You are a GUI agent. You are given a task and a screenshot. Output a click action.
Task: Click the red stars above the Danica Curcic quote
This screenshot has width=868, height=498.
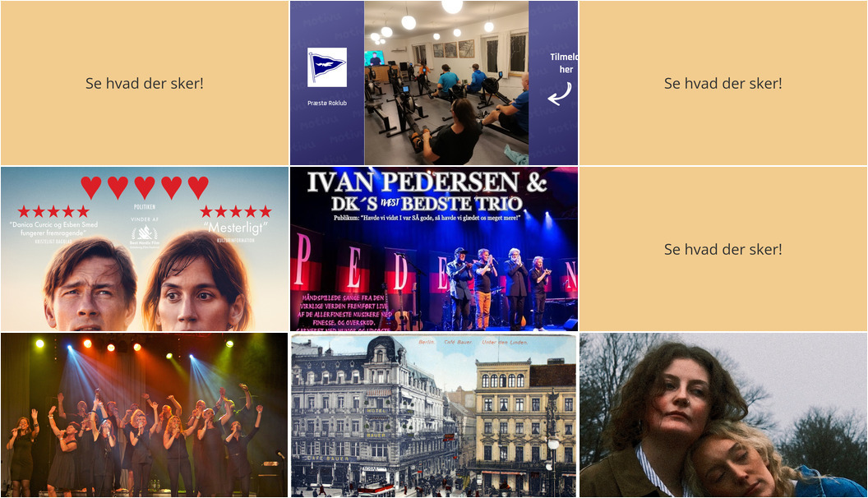click(x=53, y=211)
